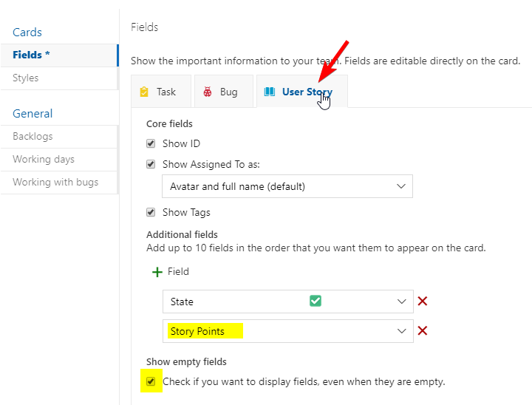
Task: Click the green checkmark icon in State field
Action: coord(316,301)
